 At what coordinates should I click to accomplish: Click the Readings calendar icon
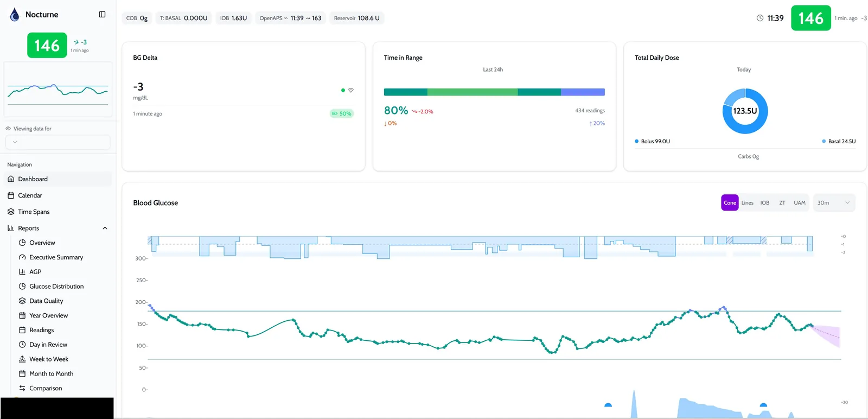point(22,330)
